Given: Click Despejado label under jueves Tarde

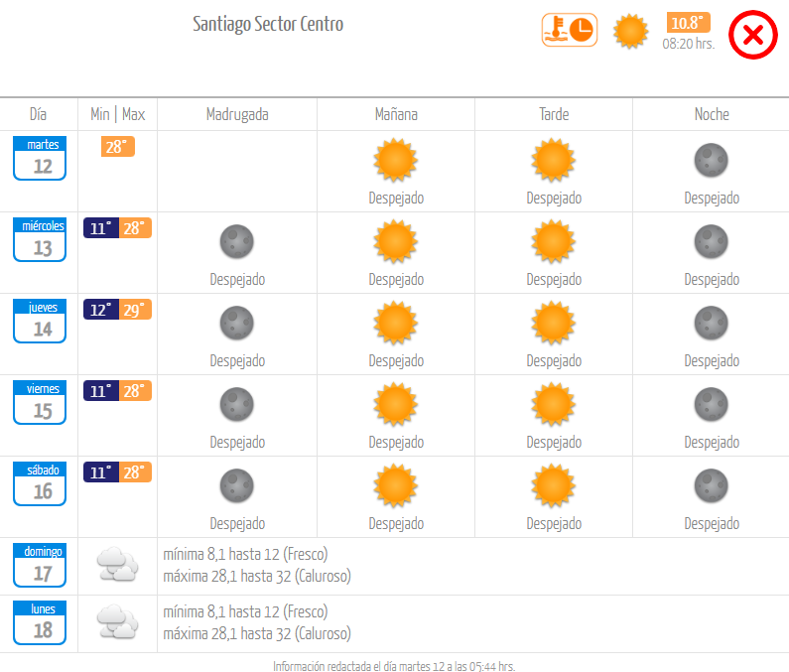Looking at the screenshot, I should pyautogui.click(x=554, y=361).
